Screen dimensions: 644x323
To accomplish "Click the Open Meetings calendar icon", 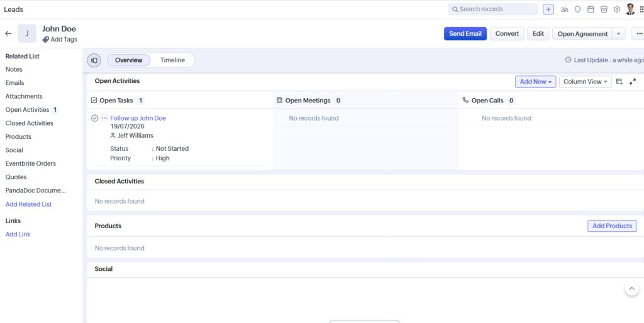I will click(279, 100).
